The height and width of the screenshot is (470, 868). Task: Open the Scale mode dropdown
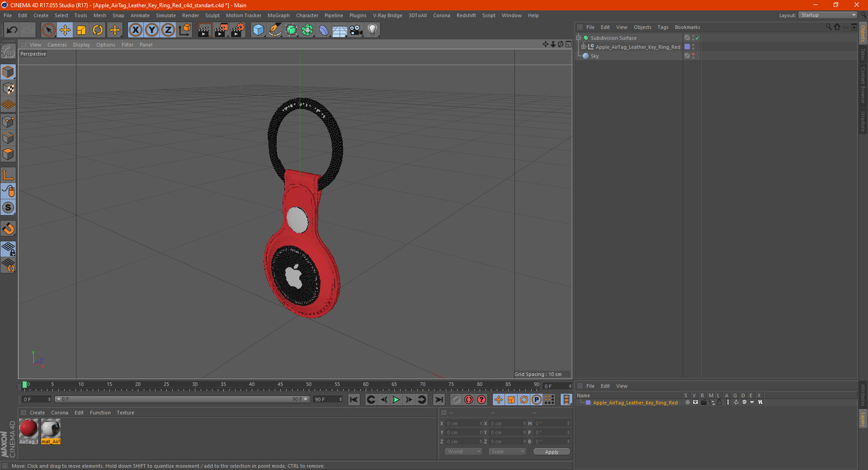[507, 451]
